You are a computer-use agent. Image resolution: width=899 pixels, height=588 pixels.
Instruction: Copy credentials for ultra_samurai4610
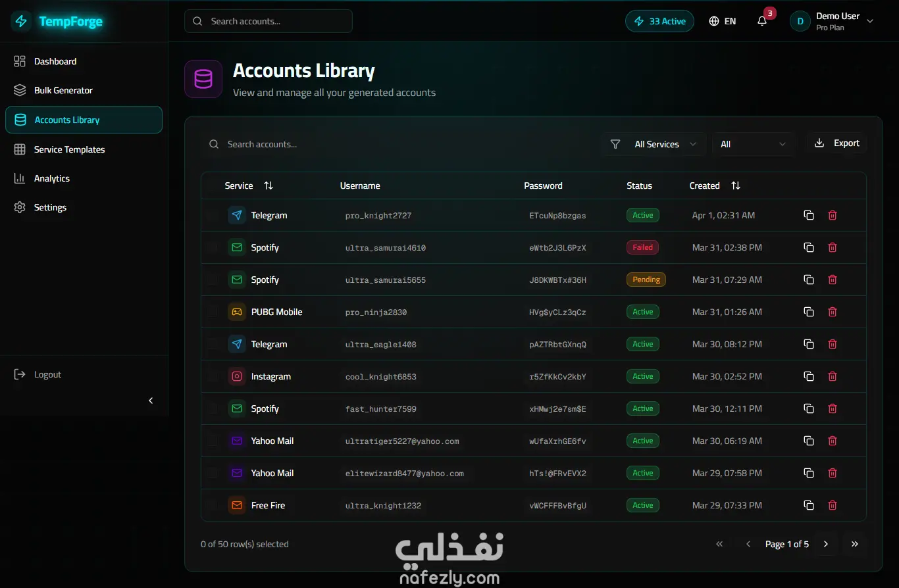coord(809,247)
